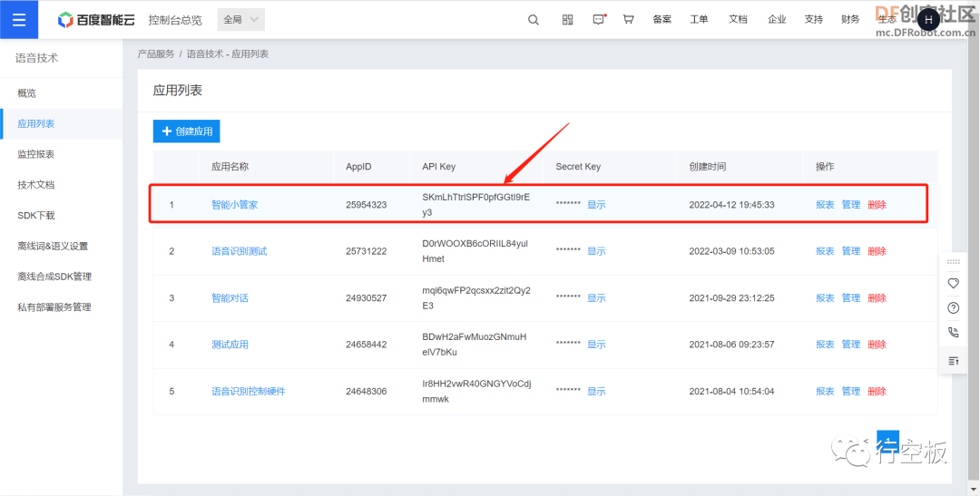This screenshot has width=980, height=496.
Task: Click 删除 for 语音识别控制硬件
Action: pos(877,391)
